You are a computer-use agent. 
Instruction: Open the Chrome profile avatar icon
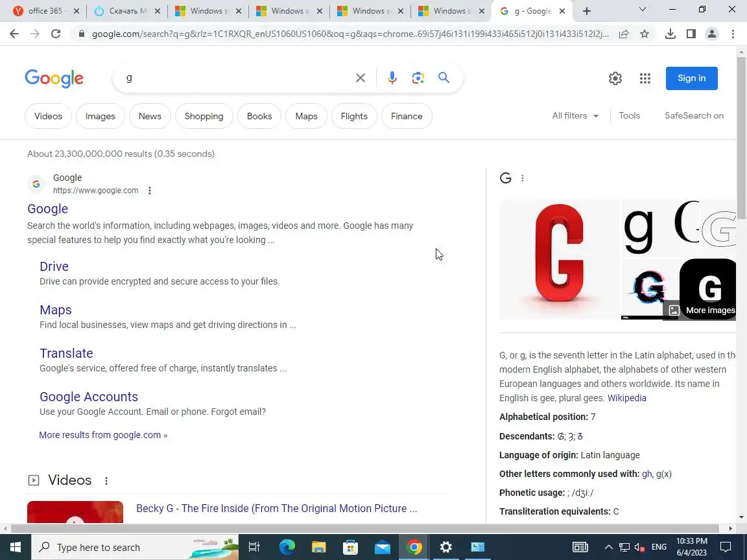click(712, 34)
